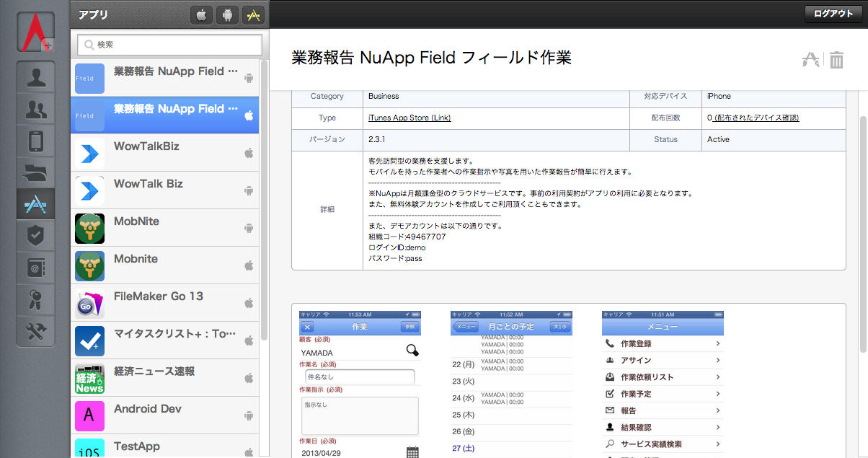The width and height of the screenshot is (868, 458).
Task: Open the user groups section in sidebar
Action: click(35, 110)
